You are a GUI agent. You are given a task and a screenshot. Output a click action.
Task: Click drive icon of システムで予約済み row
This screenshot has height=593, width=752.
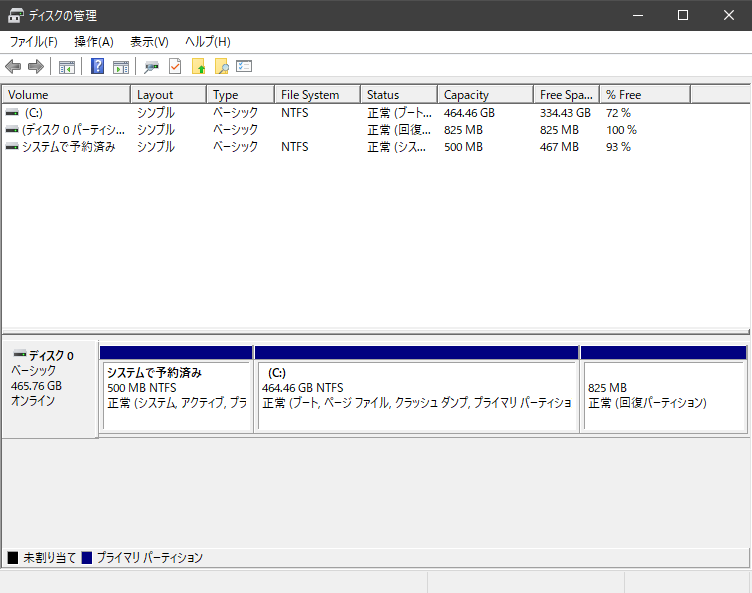pos(12,147)
